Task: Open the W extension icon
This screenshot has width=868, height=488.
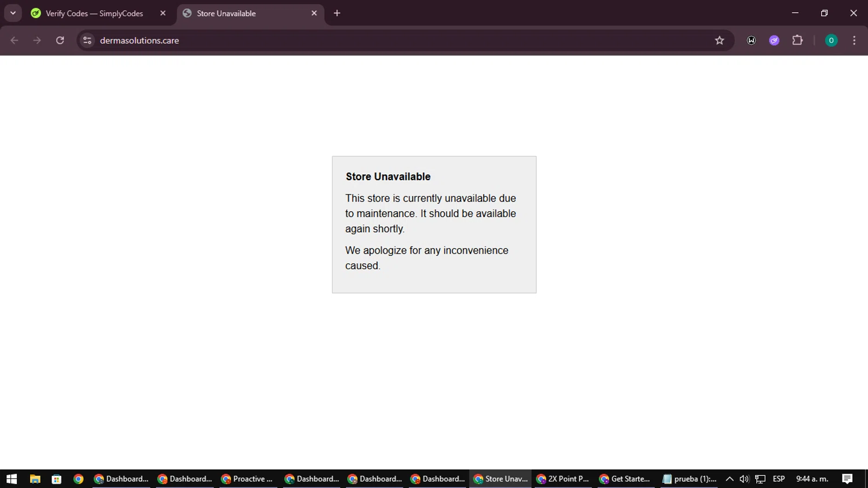Action: click(751, 41)
